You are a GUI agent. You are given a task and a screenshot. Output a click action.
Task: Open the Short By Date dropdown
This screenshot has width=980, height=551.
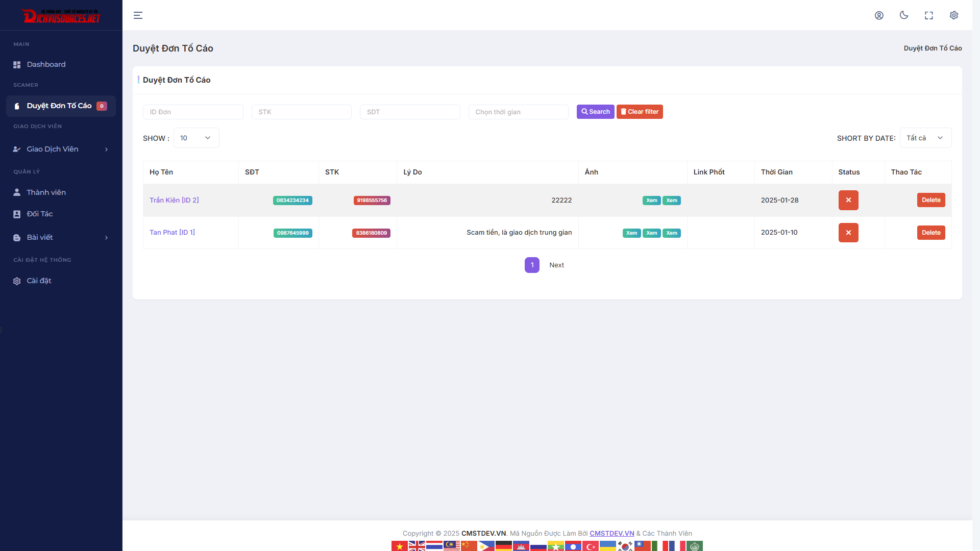coord(925,138)
